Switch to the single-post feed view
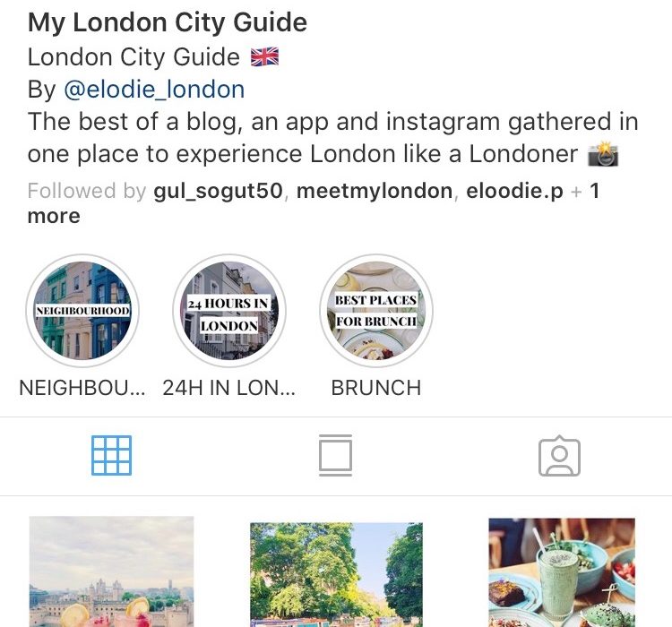The height and width of the screenshot is (627, 672). [x=336, y=455]
